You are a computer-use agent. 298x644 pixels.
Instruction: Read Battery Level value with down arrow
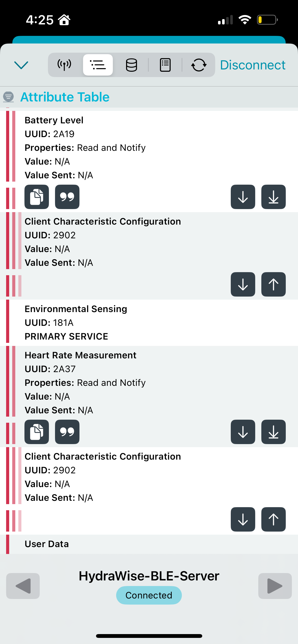click(243, 197)
